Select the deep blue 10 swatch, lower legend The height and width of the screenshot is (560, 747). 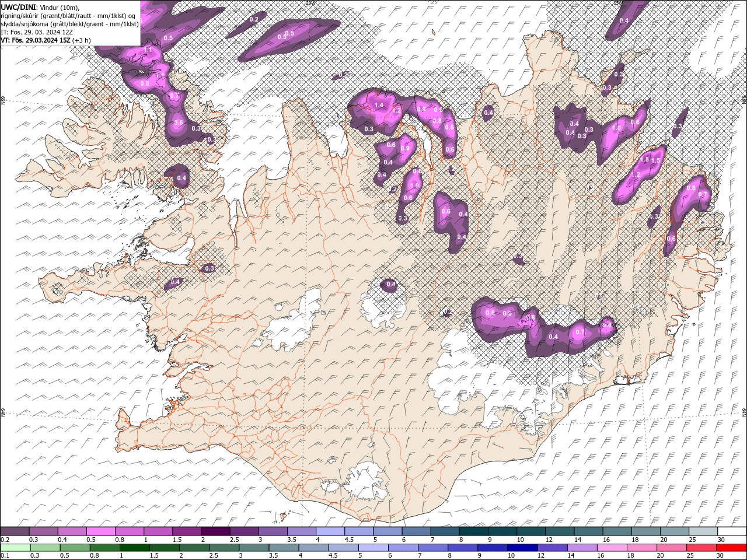(522, 548)
